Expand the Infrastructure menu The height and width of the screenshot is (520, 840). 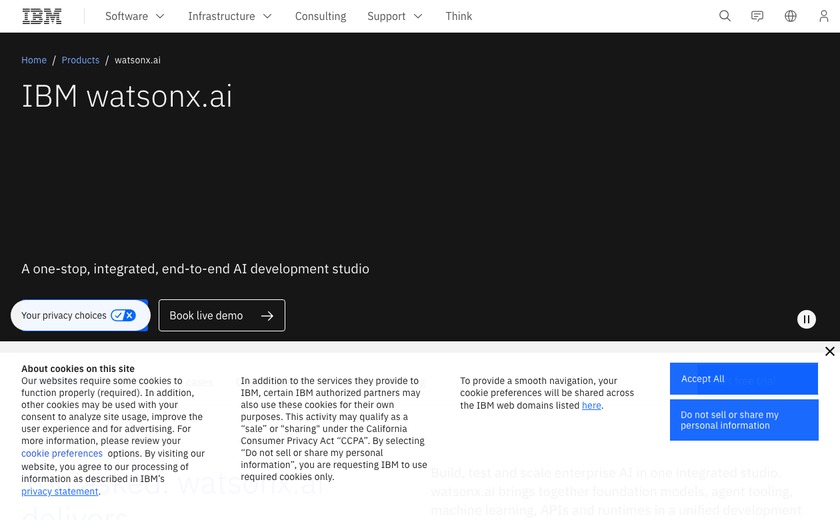point(230,16)
